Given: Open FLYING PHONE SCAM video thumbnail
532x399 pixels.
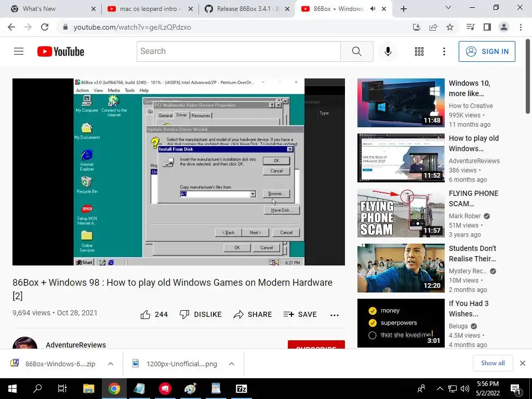Looking at the screenshot, I should (401, 212).
